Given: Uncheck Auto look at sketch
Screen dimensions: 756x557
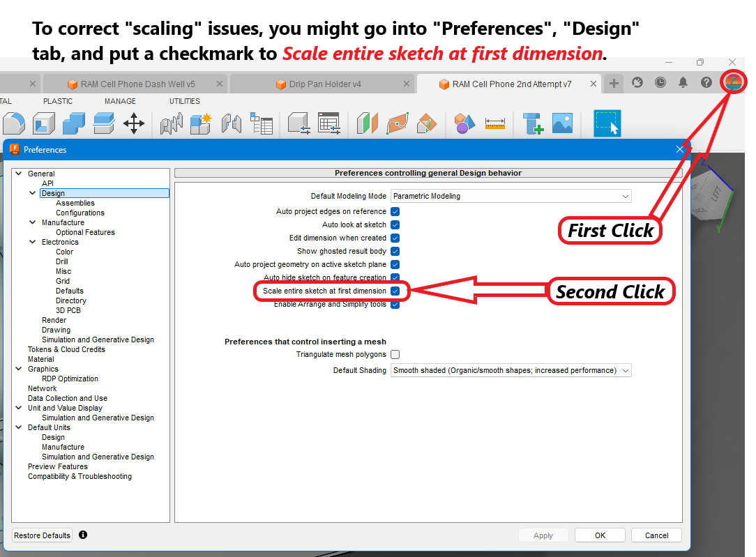Looking at the screenshot, I should [395, 224].
